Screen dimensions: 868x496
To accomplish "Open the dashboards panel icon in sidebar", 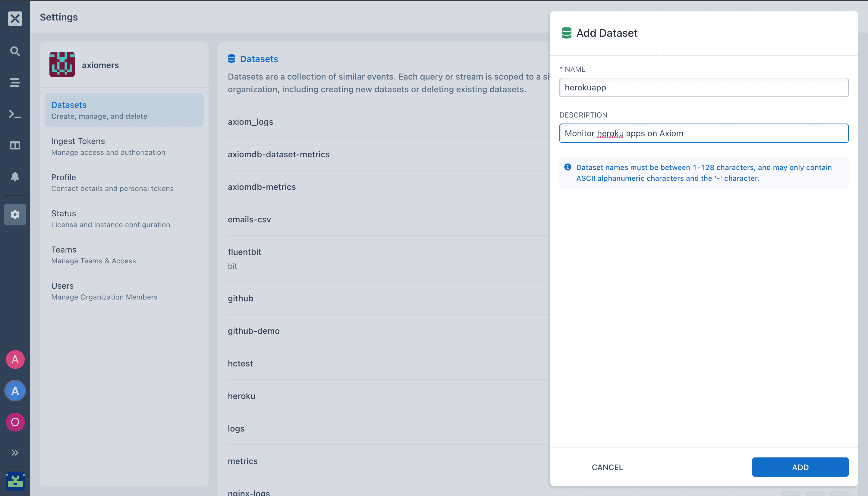I will coord(15,146).
